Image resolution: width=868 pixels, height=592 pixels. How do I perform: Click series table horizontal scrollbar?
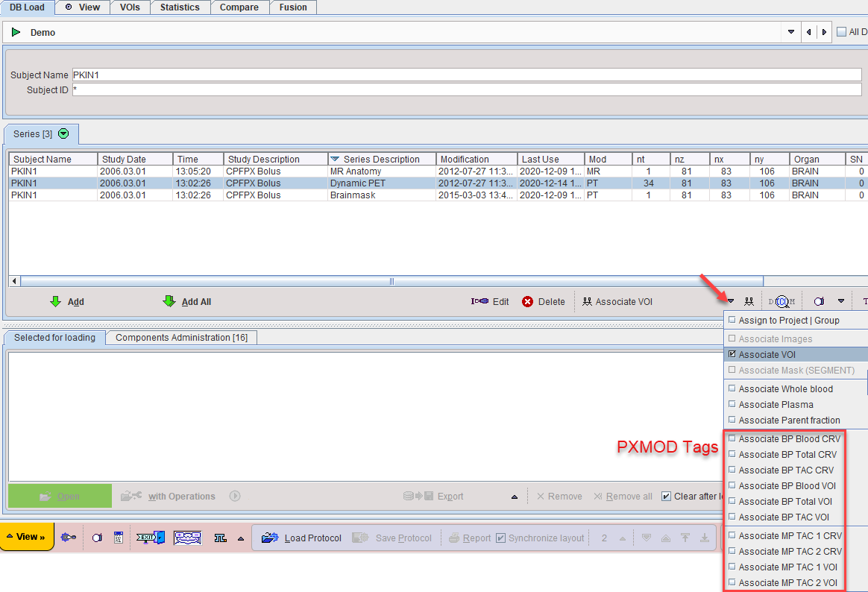point(391,281)
